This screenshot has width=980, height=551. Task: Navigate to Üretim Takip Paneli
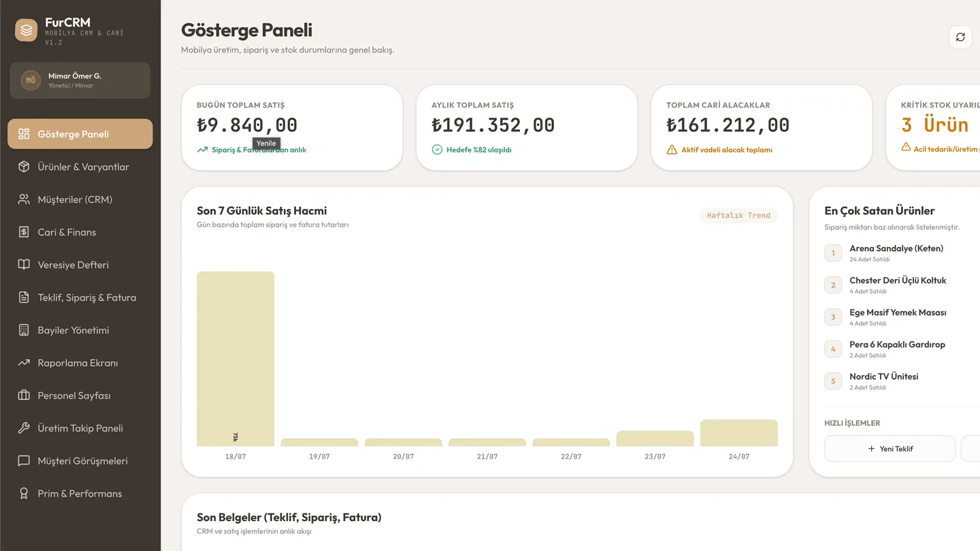(80, 428)
